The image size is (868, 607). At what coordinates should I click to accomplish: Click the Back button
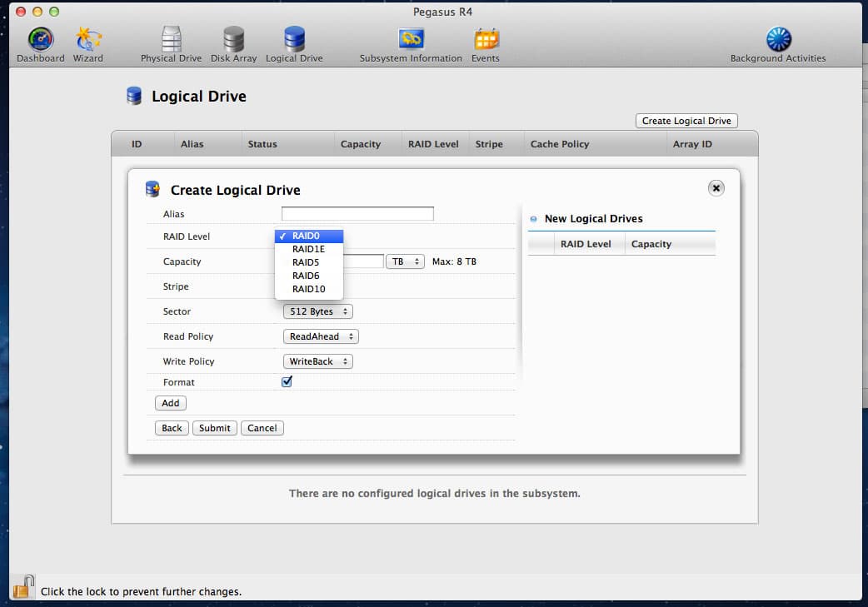tap(172, 428)
